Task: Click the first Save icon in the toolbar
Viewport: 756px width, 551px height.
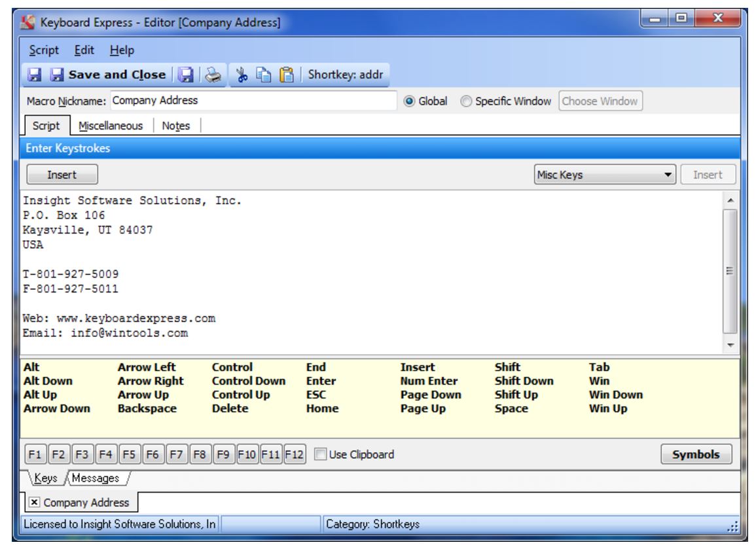Action: (34, 75)
